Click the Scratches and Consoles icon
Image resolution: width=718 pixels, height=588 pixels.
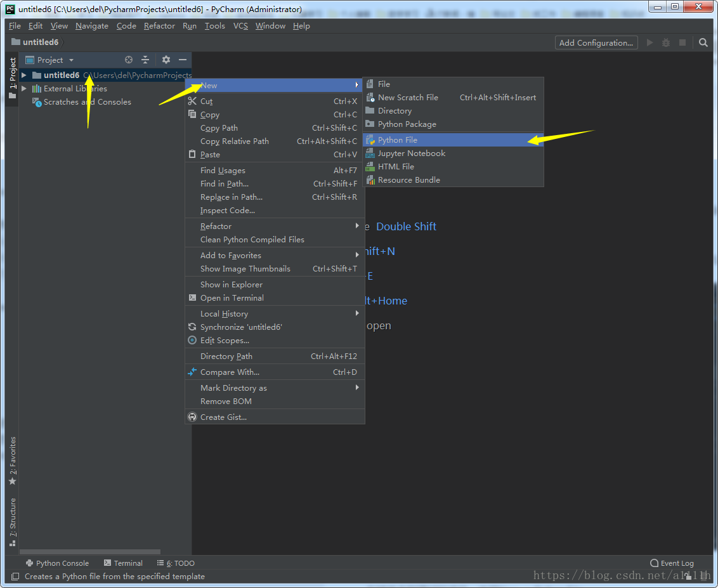(37, 102)
